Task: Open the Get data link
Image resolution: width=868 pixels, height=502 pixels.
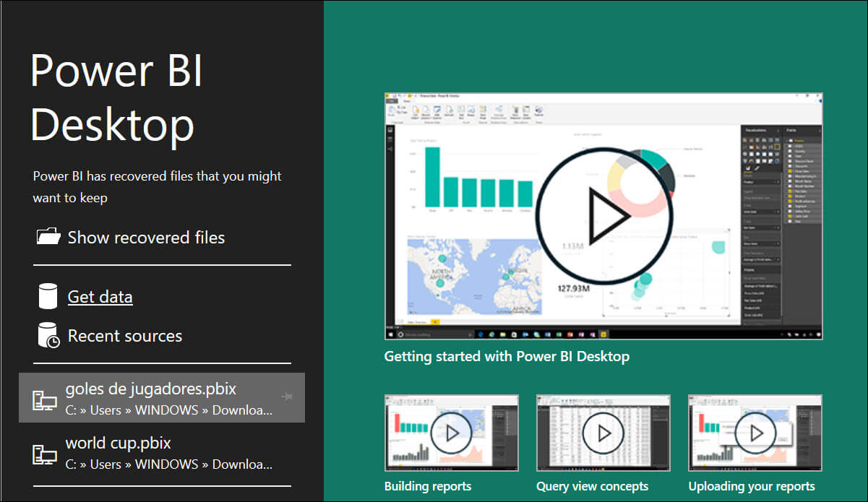Action: click(100, 297)
